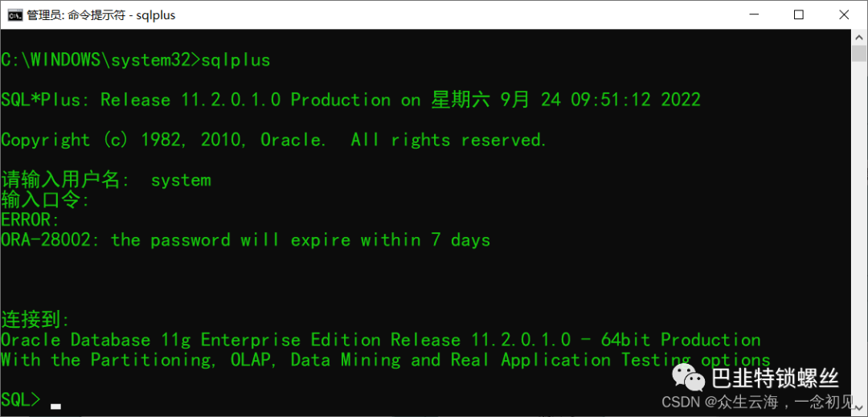
Task: Minimize the sqlplus command prompt window
Action: coord(755,14)
